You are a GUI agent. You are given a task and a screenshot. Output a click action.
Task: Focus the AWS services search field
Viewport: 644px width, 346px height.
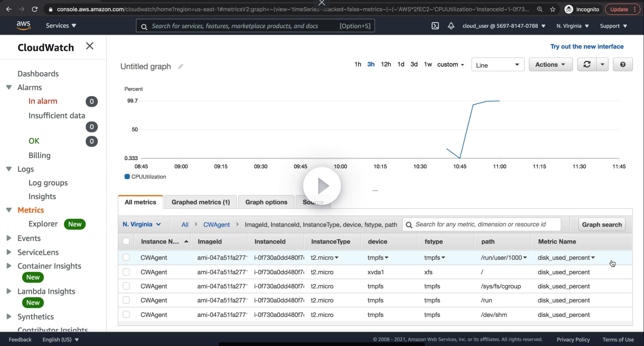255,26
